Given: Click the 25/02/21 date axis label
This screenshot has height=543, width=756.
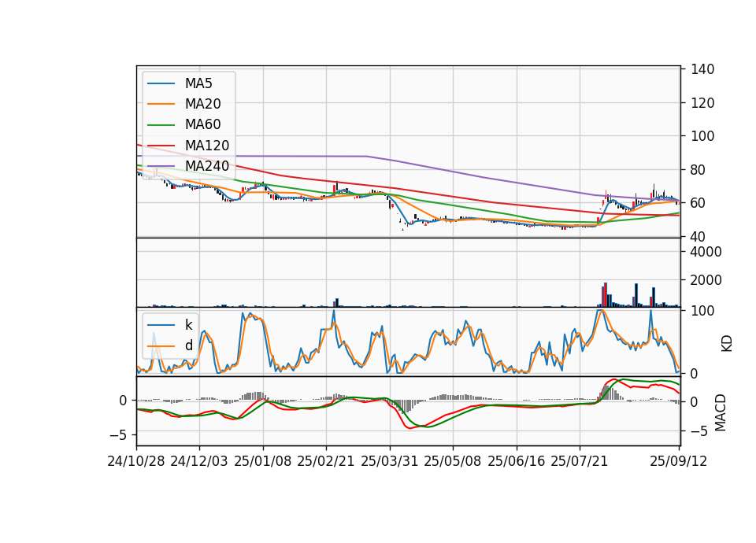Looking at the screenshot, I should click(326, 461).
